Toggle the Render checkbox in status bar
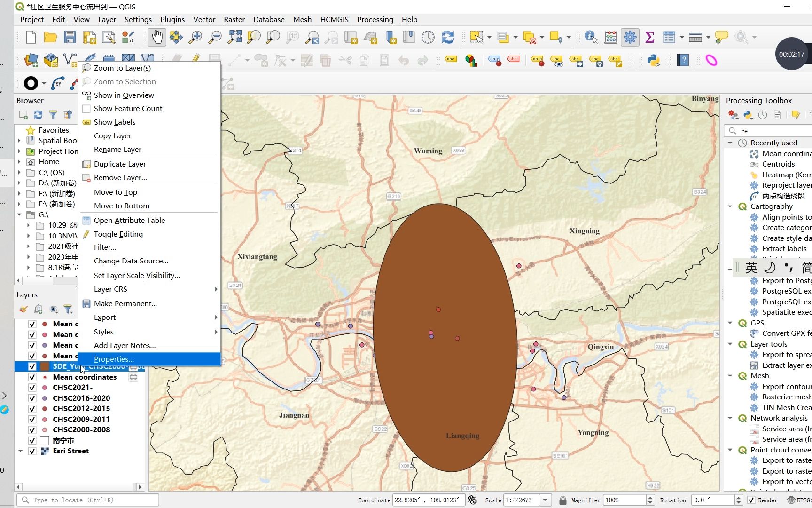Image resolution: width=812 pixels, height=508 pixels. 751,500
